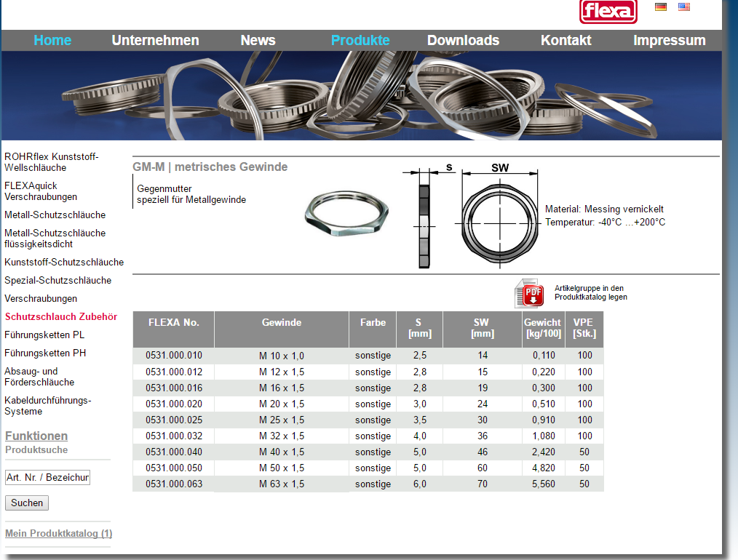This screenshot has width=738, height=560.
Task: Select article number 0531.000.063
Action: click(174, 484)
